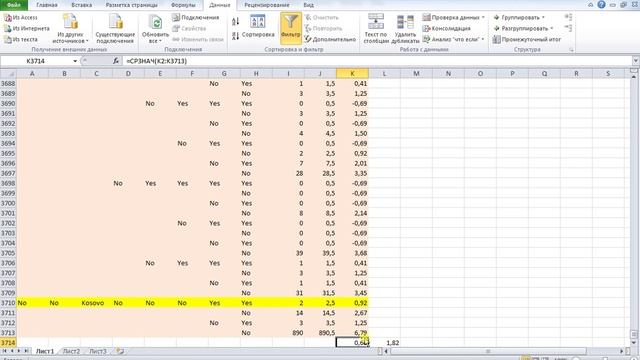The height and width of the screenshot is (360, 640).
Task: Click Удалить дубликаты icon
Action: 405,29
